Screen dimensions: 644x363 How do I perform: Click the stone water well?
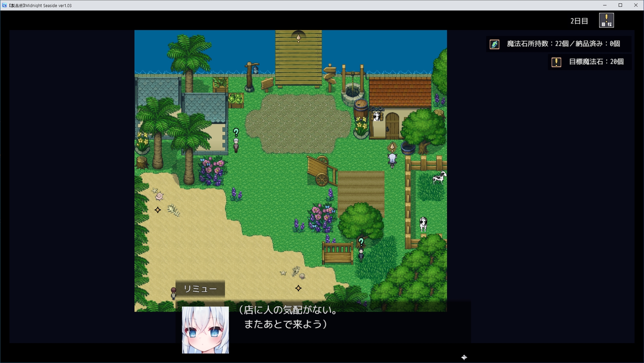[352, 86]
